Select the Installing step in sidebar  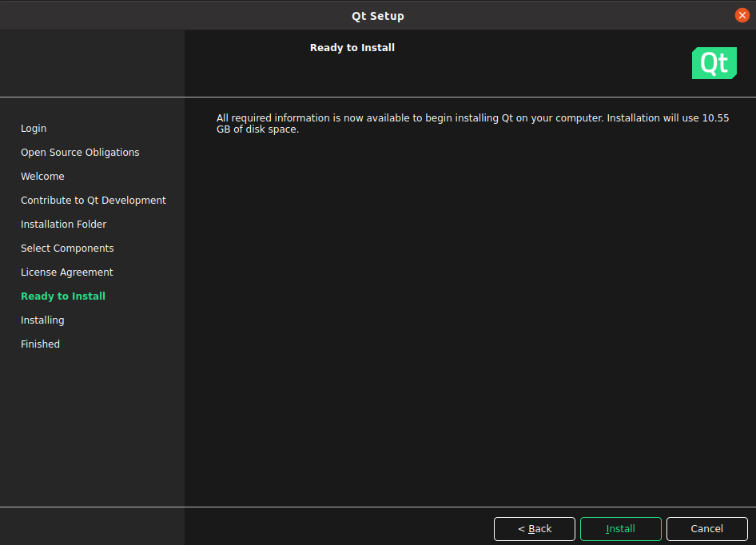pos(42,320)
